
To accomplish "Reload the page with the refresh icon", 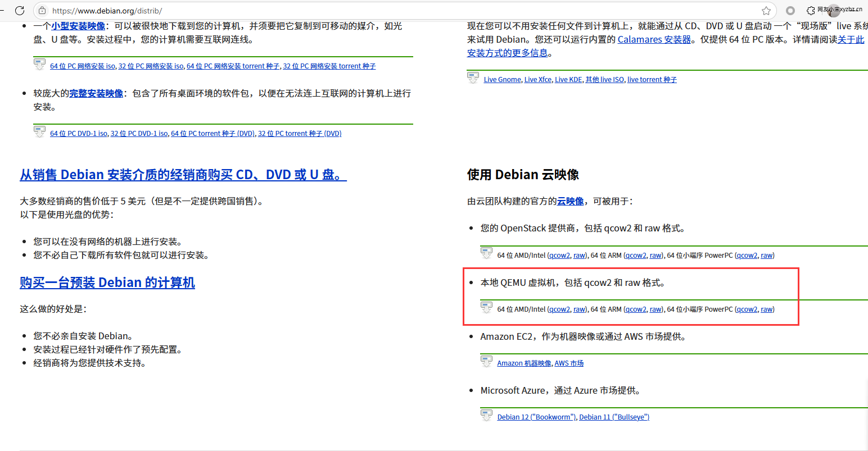I will 20,10.
